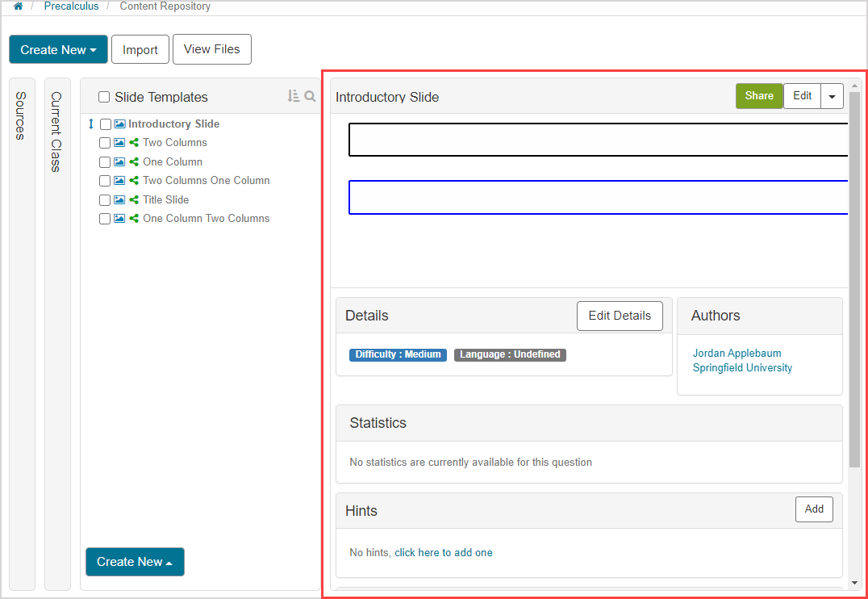Click the home icon in breadcrumb
This screenshot has height=599, width=868.
(x=18, y=6)
